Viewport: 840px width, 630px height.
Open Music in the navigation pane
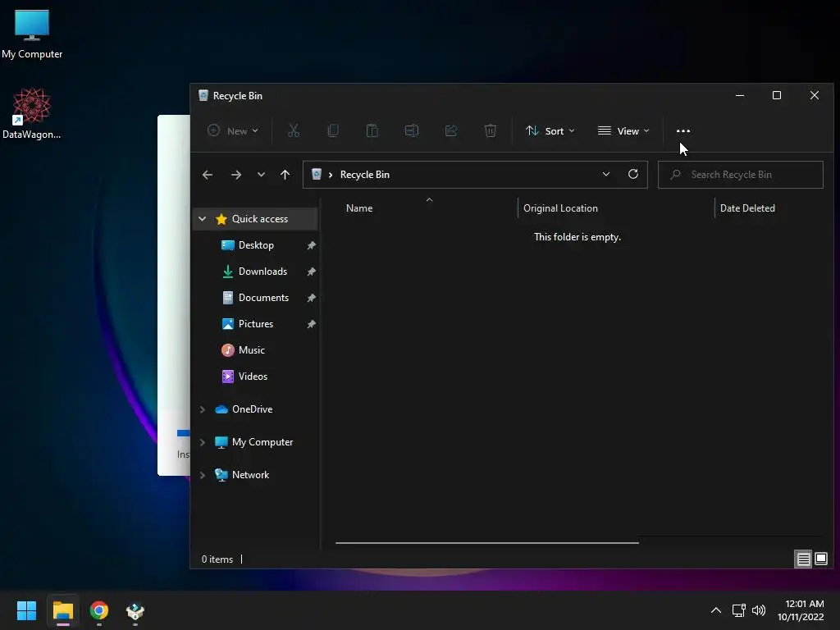click(x=251, y=349)
